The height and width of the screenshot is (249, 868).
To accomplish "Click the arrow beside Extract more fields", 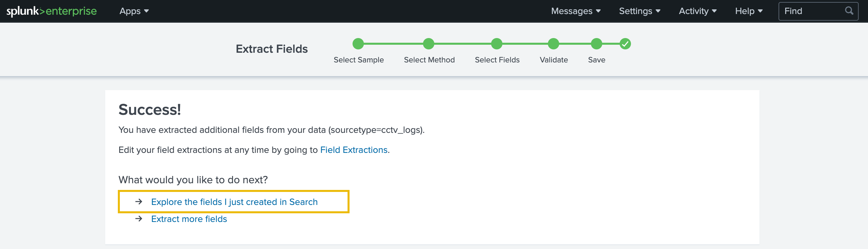I will click(139, 219).
